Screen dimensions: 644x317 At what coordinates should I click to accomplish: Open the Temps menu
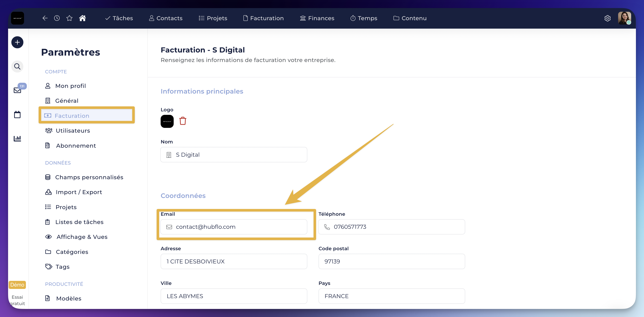(x=364, y=18)
